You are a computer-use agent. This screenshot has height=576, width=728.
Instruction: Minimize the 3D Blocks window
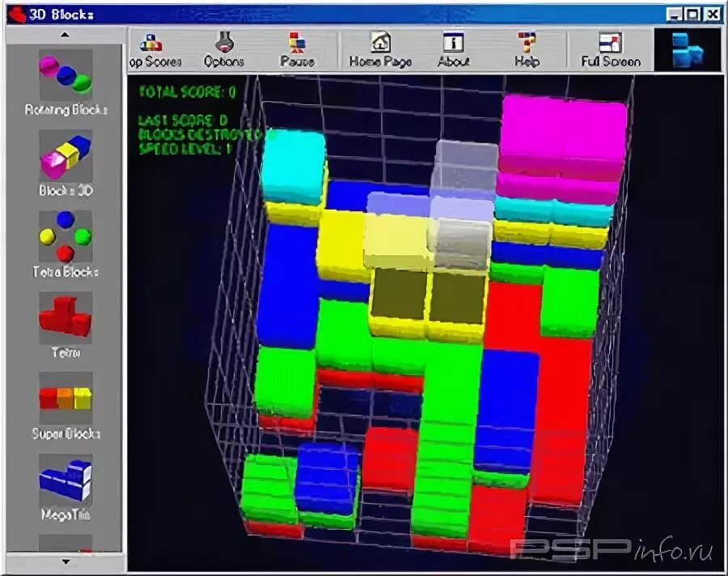pyautogui.click(x=675, y=15)
